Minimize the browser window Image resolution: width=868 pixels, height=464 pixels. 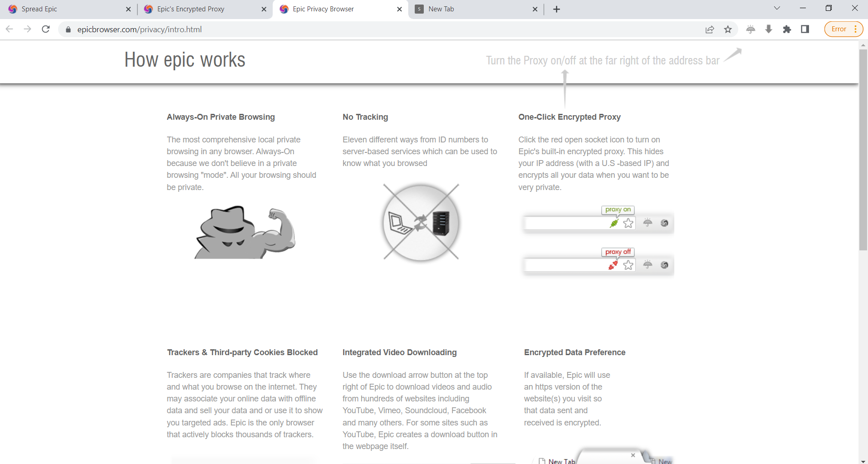[x=803, y=8]
